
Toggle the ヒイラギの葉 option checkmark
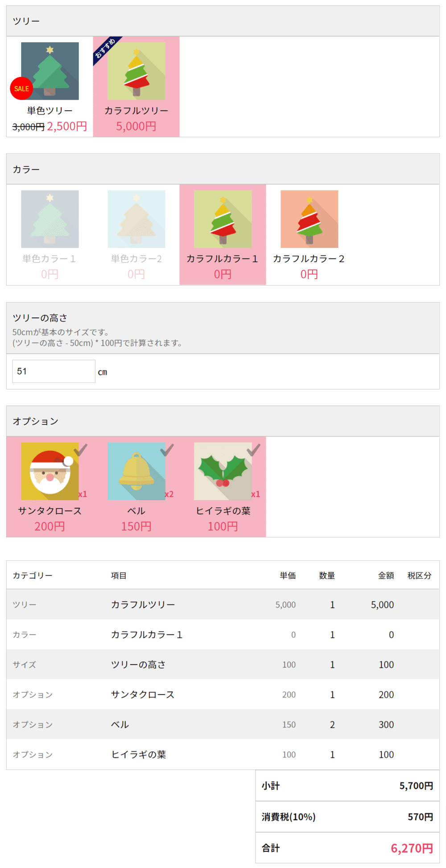(253, 450)
